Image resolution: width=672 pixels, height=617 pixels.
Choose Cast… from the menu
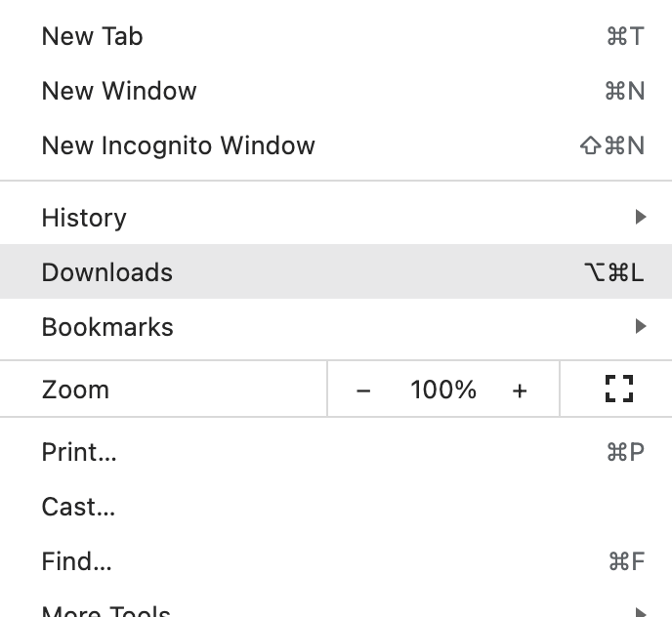(336, 507)
